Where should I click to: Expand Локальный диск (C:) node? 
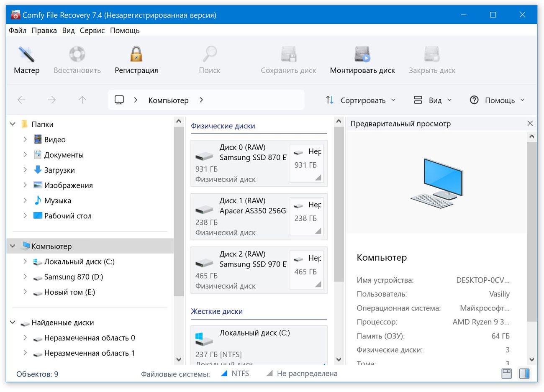(x=25, y=261)
